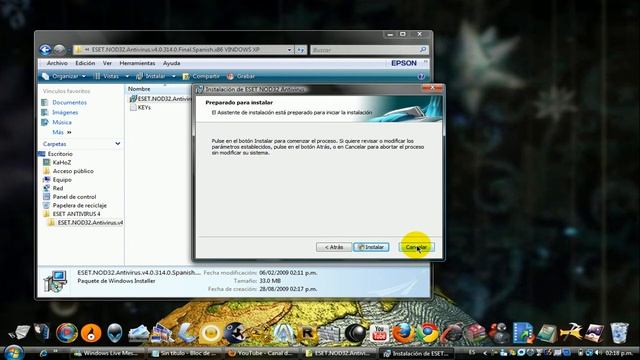Launch YouTube icon in the dock
The image size is (640, 360).
pyautogui.click(x=379, y=333)
